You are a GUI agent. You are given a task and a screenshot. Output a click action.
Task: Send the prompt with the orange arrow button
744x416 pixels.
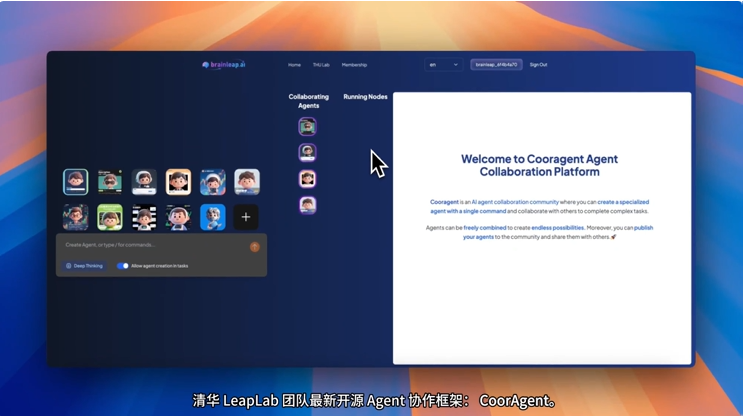(255, 247)
